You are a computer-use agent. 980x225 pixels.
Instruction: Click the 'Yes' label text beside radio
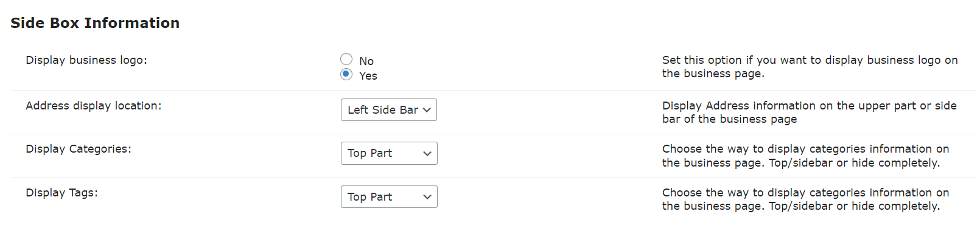pyautogui.click(x=368, y=76)
